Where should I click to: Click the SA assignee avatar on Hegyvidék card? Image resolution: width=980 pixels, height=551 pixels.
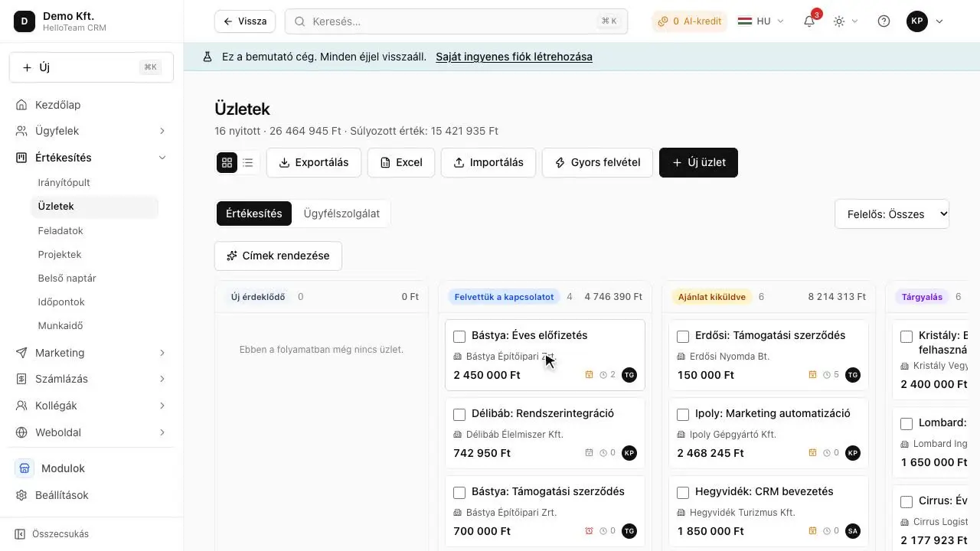click(853, 531)
